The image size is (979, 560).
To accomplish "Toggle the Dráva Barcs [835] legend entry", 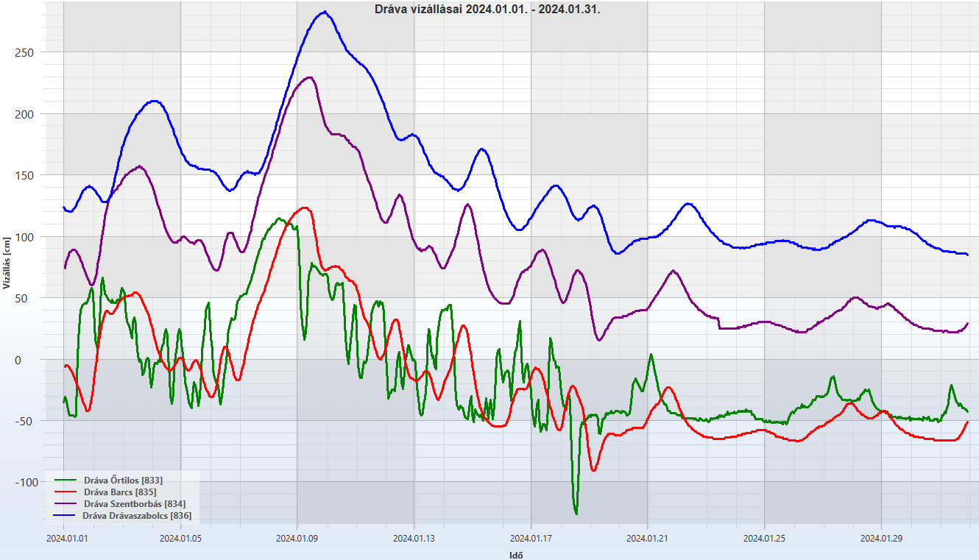I will pyautogui.click(x=119, y=492).
